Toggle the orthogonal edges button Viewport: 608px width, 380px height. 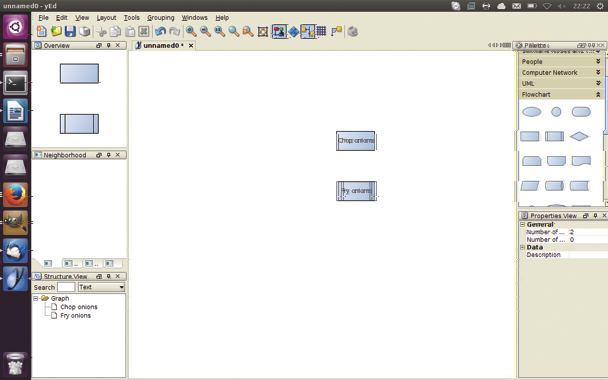307,31
